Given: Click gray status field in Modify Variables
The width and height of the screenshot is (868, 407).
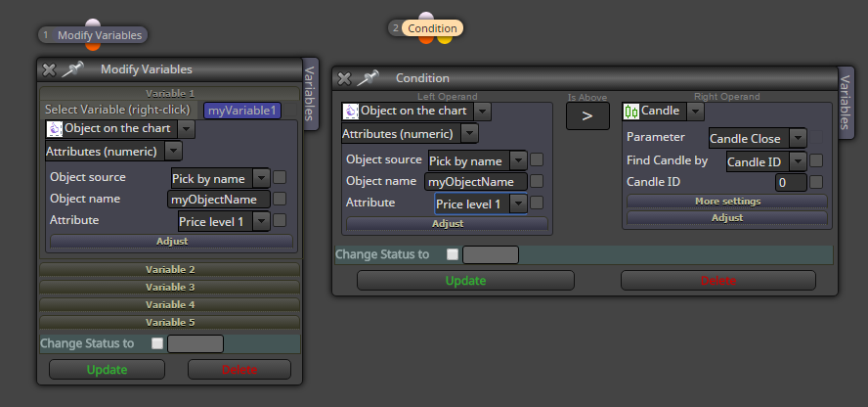Looking at the screenshot, I should pos(195,343).
